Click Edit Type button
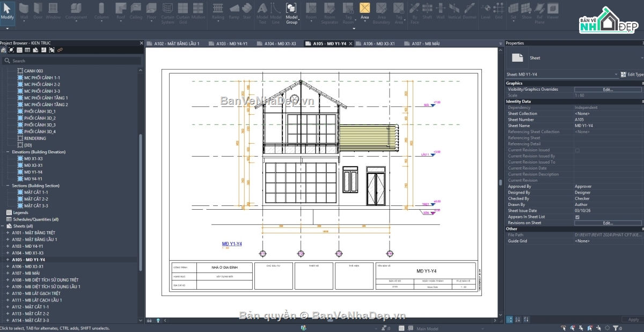 click(x=632, y=75)
